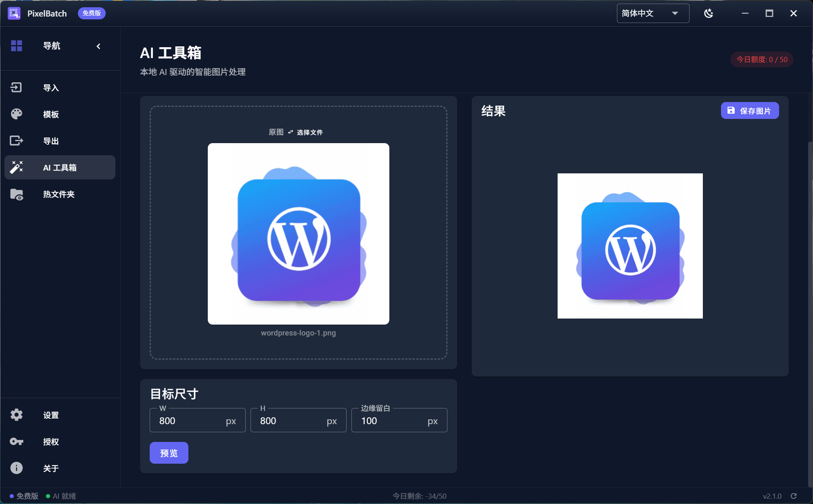Click the Templates (模板) palette icon

(17, 114)
